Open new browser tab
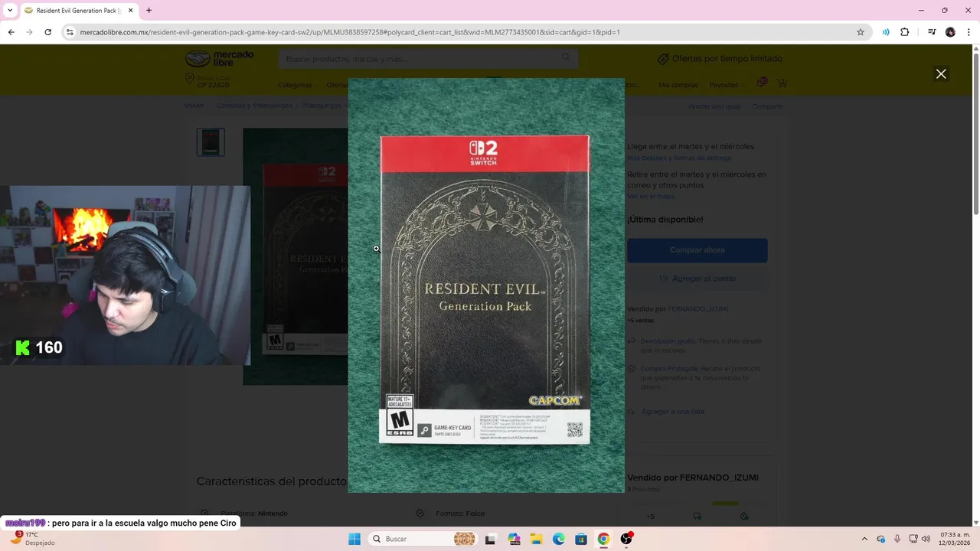 coord(149,11)
